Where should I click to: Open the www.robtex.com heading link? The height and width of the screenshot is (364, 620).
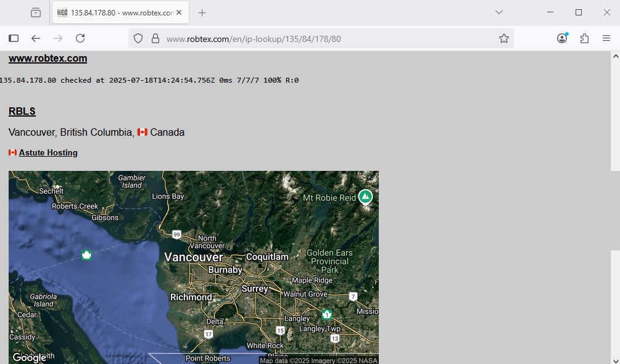[48, 58]
